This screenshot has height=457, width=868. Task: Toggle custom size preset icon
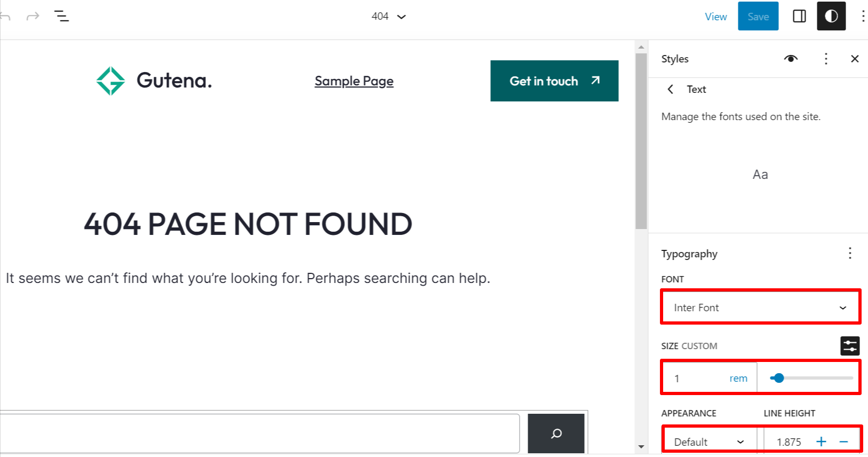[x=850, y=346]
